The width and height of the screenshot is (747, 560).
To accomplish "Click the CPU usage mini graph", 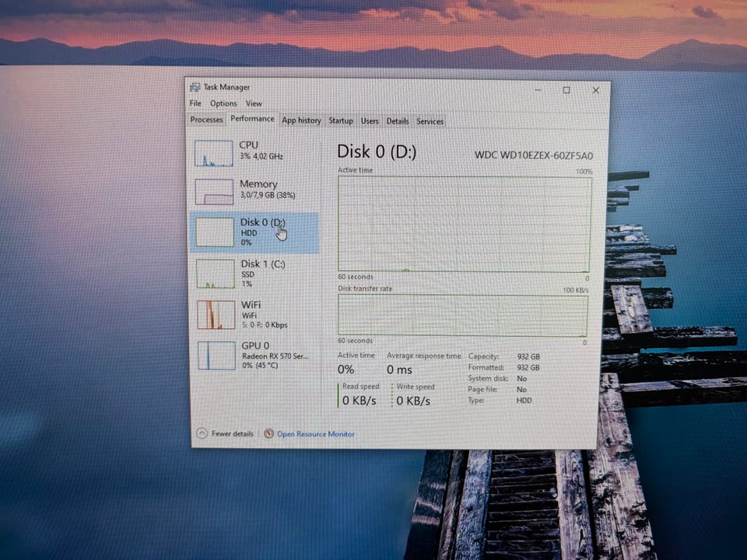I will (x=214, y=153).
